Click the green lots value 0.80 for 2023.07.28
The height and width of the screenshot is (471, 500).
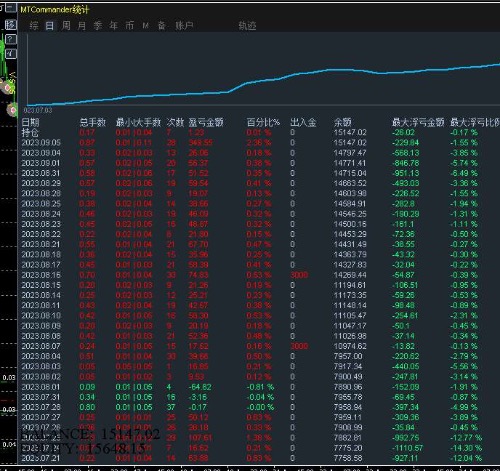click(x=87, y=407)
